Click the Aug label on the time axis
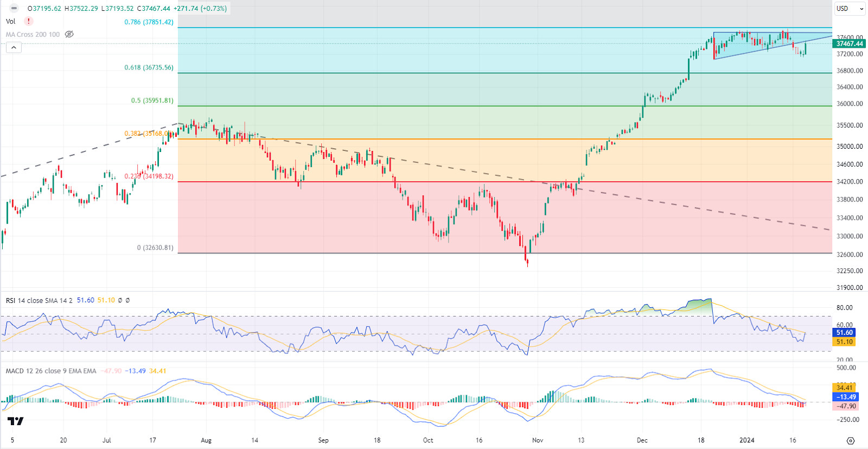 click(206, 440)
